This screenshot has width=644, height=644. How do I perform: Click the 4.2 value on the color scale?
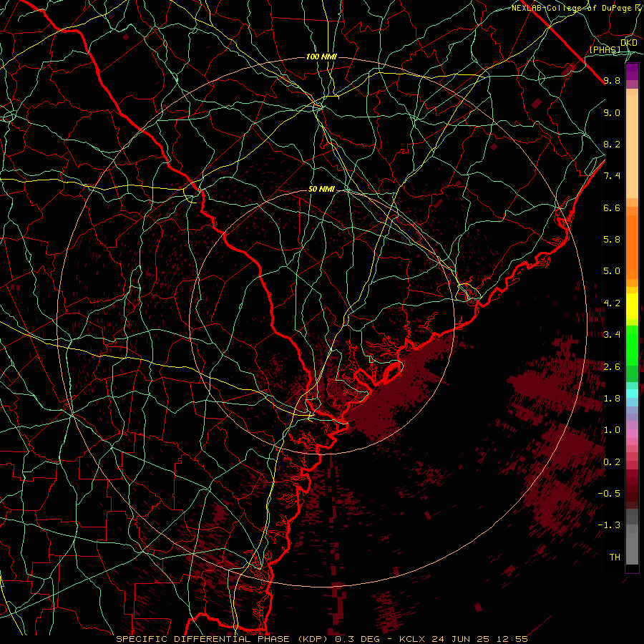(612, 303)
